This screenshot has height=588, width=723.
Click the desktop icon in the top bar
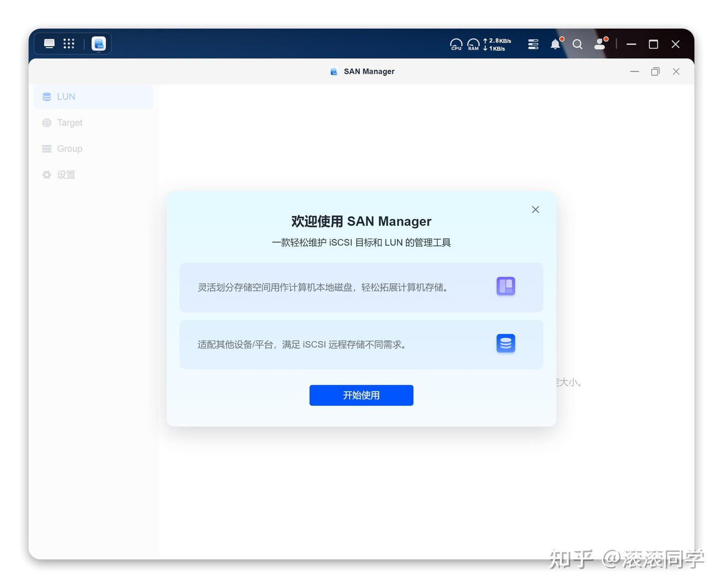[x=49, y=44]
